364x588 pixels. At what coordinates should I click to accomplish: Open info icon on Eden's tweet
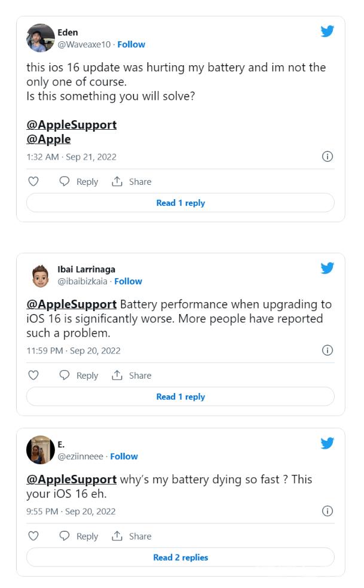(327, 157)
